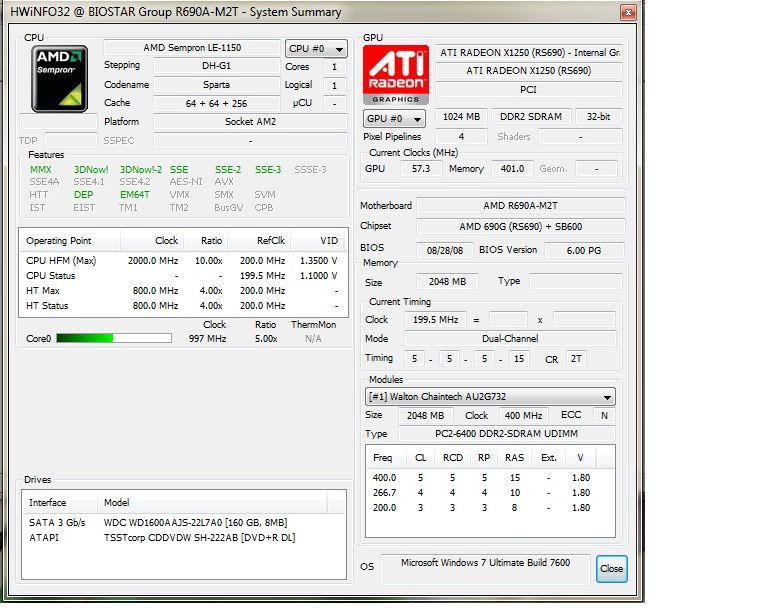The width and height of the screenshot is (768, 614).
Task: Click the PC2-6400 DDR2-SDRAM UDIMM type field
Action: coord(506,433)
